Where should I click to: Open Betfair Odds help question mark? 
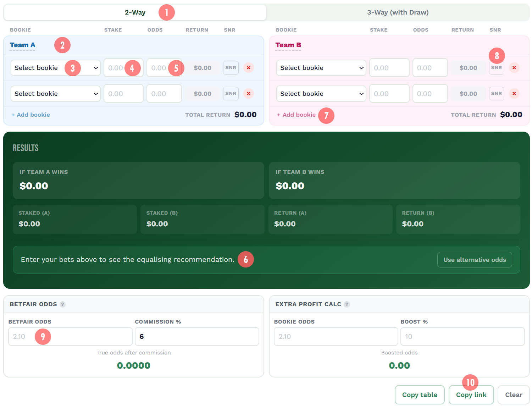tap(63, 304)
